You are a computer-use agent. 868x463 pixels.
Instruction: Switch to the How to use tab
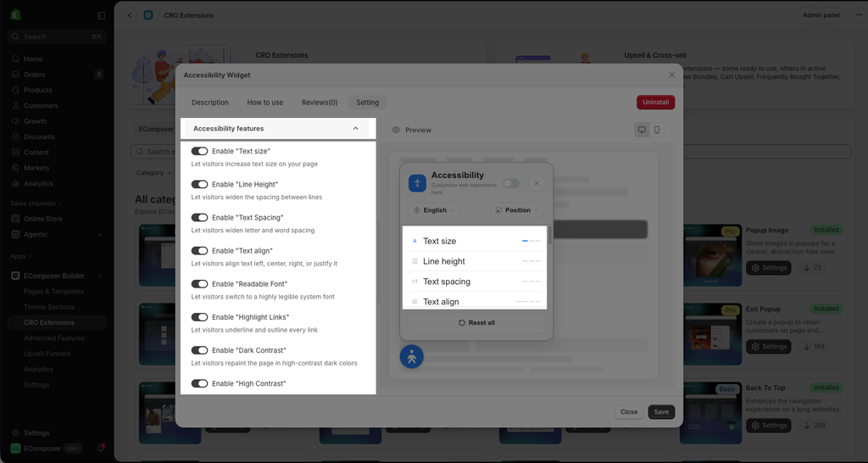point(264,103)
